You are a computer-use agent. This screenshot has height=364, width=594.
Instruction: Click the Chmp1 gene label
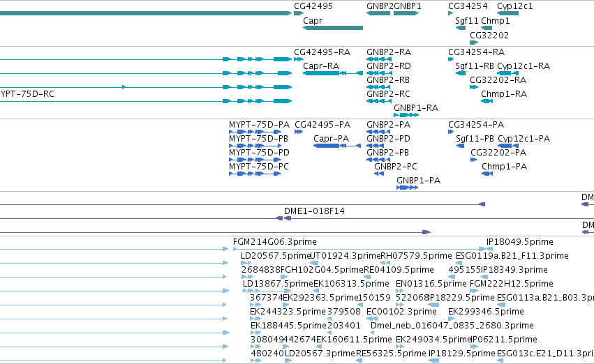496,21
